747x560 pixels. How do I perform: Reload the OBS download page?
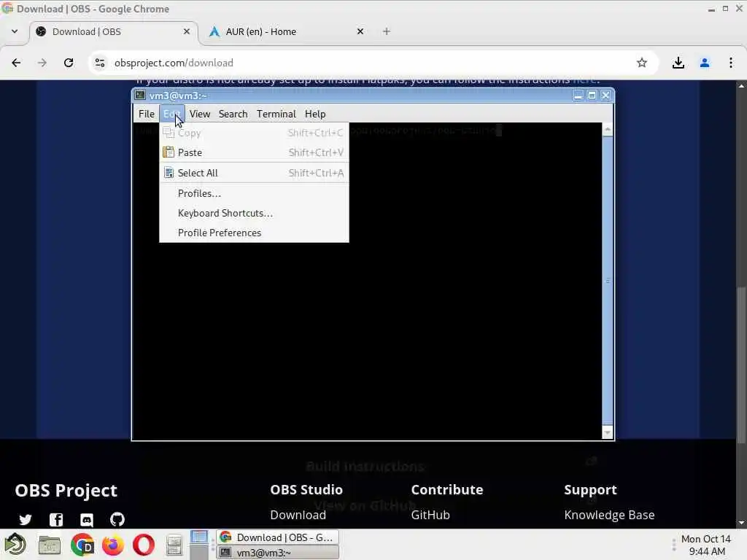point(69,63)
